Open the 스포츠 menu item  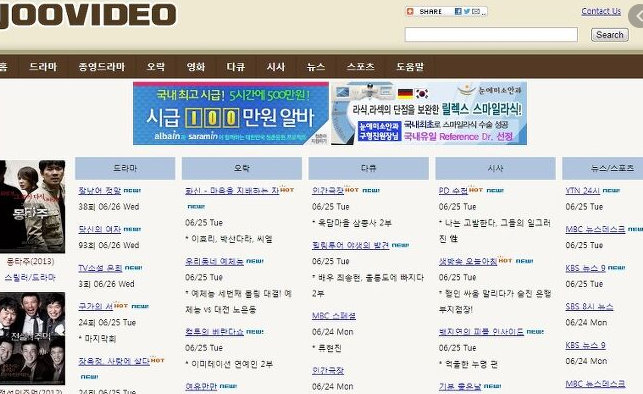tap(360, 66)
